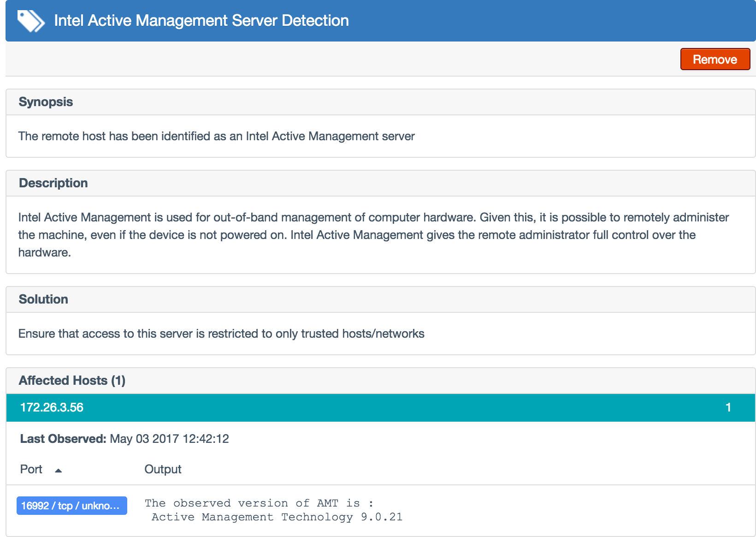Select the Output column header

pyautogui.click(x=163, y=469)
